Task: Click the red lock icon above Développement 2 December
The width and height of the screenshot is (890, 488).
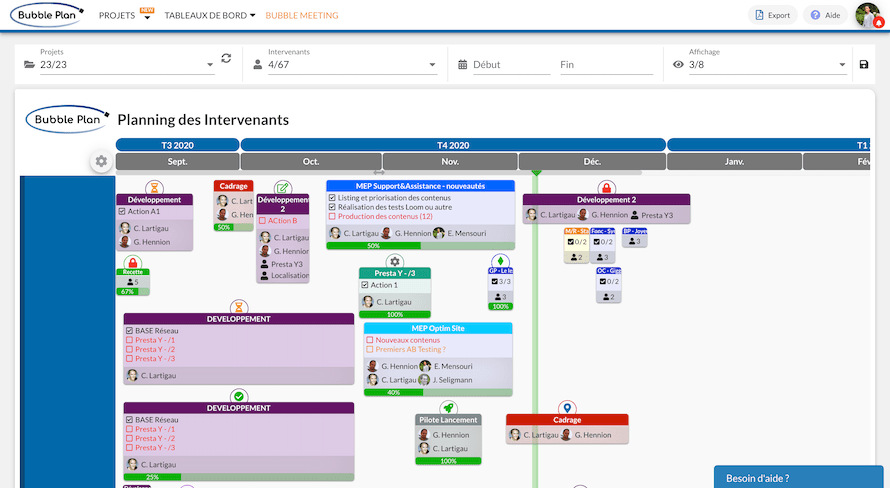Action: click(x=606, y=188)
